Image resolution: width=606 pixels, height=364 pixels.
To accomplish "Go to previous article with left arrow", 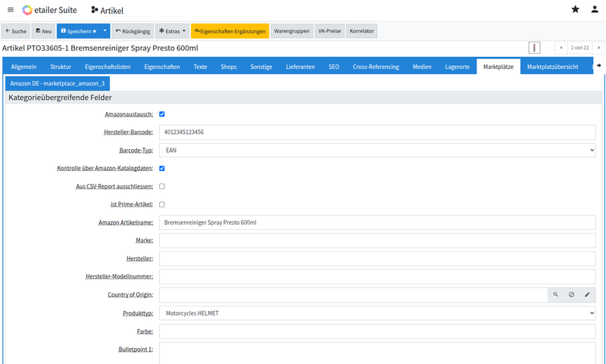I will [561, 48].
